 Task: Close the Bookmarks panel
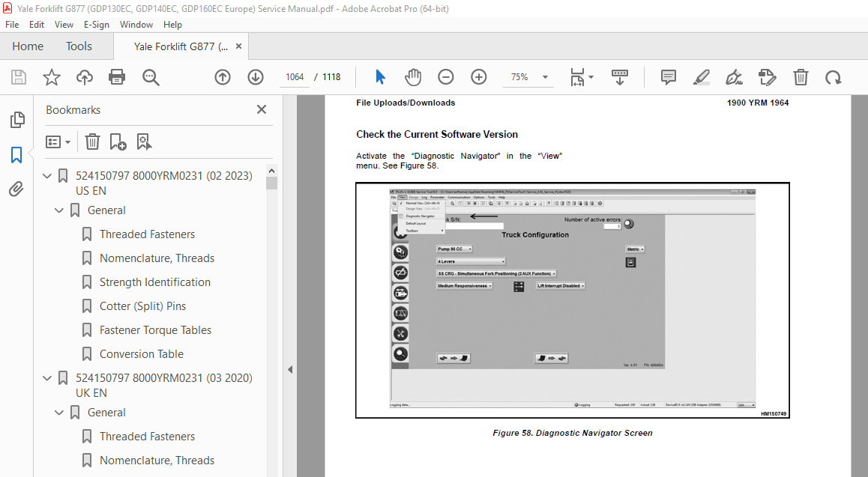pyautogui.click(x=262, y=109)
